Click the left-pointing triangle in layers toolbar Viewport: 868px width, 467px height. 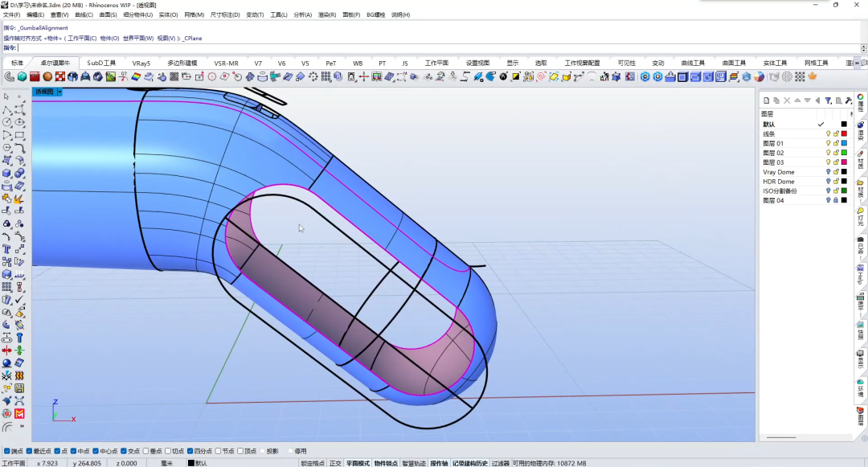(x=817, y=100)
